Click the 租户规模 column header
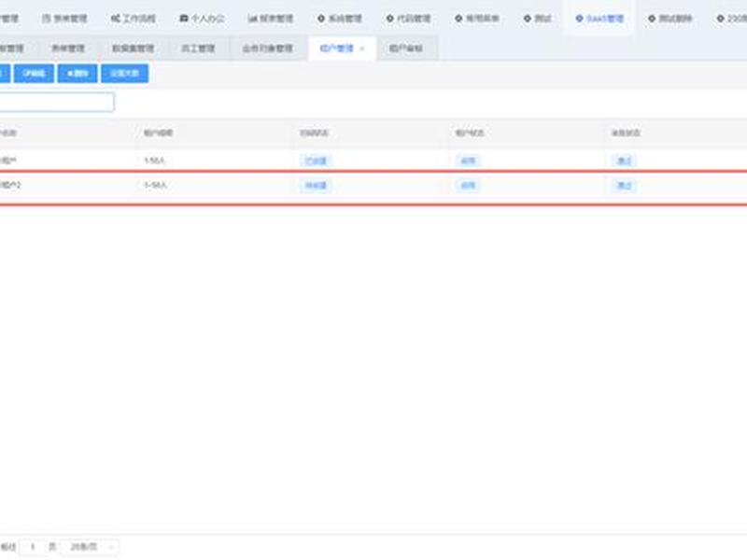The image size is (747, 560). coord(159,133)
